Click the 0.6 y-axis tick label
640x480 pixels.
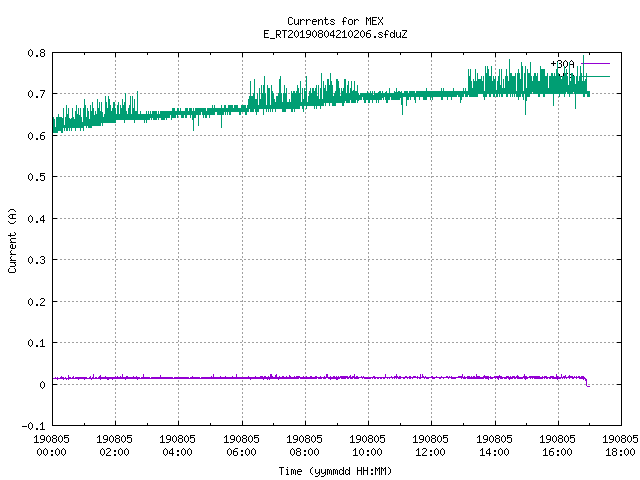(x=37, y=136)
